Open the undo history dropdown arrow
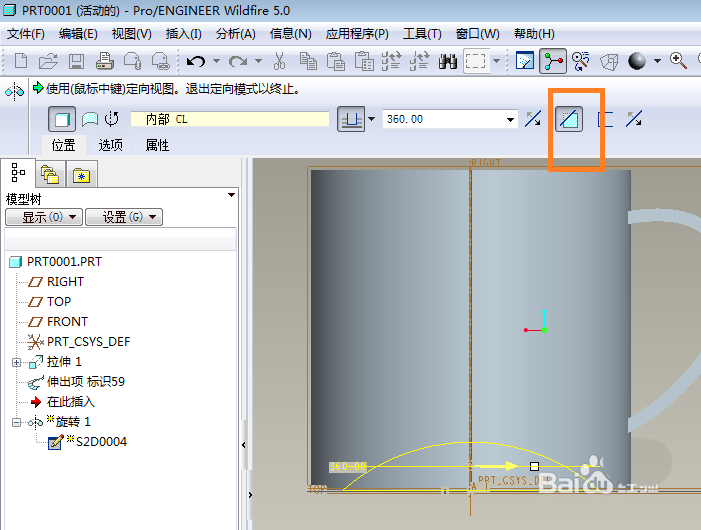Image resolution: width=701 pixels, height=530 pixels. click(216, 61)
